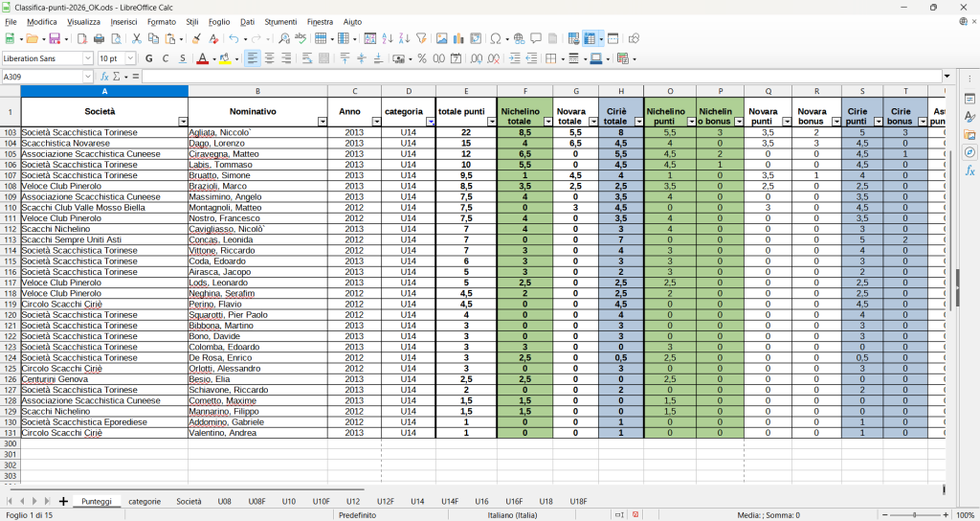The image size is (980, 521).
Task: Toggle bold formatting with the G button
Action: tap(148, 58)
